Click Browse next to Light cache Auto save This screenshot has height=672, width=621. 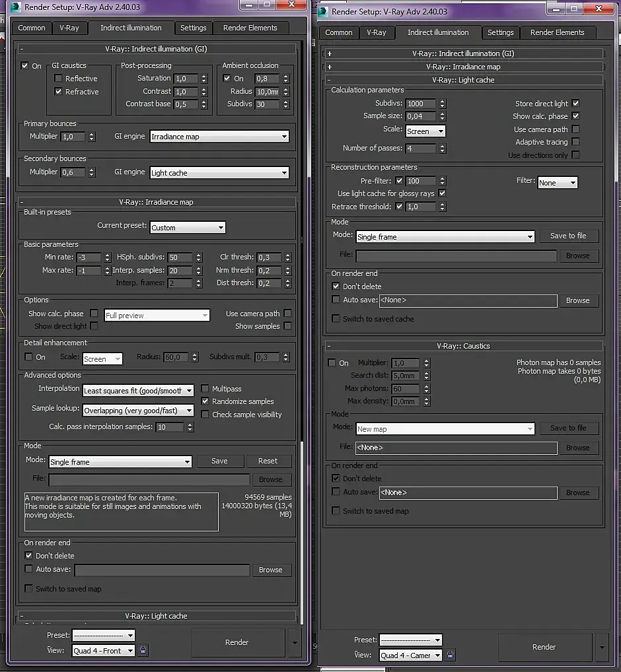pyautogui.click(x=577, y=301)
